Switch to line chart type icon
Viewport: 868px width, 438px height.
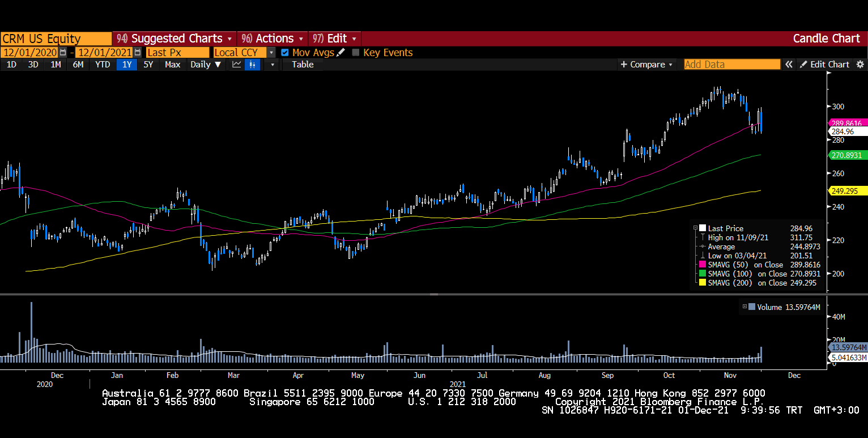coord(237,65)
